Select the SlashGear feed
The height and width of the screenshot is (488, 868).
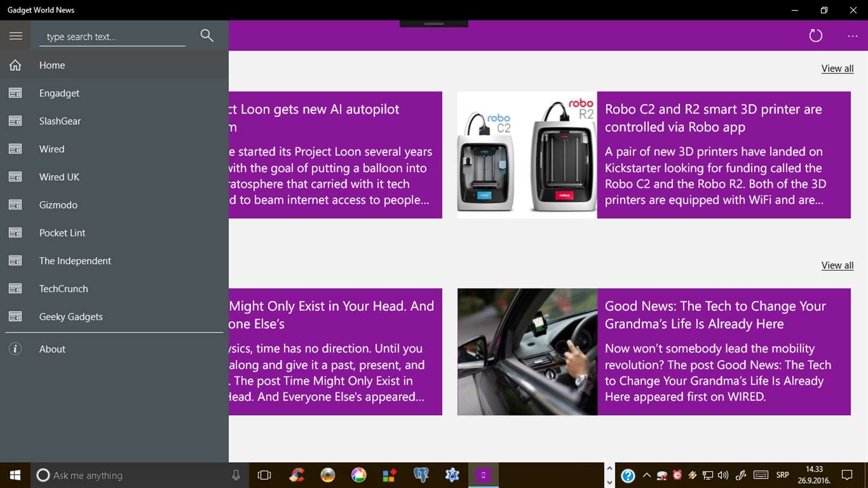pos(115,121)
